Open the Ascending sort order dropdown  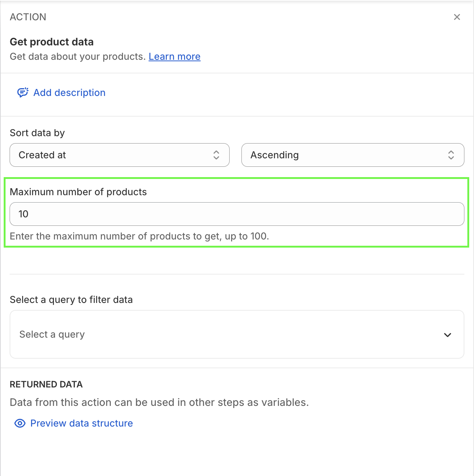point(347,155)
